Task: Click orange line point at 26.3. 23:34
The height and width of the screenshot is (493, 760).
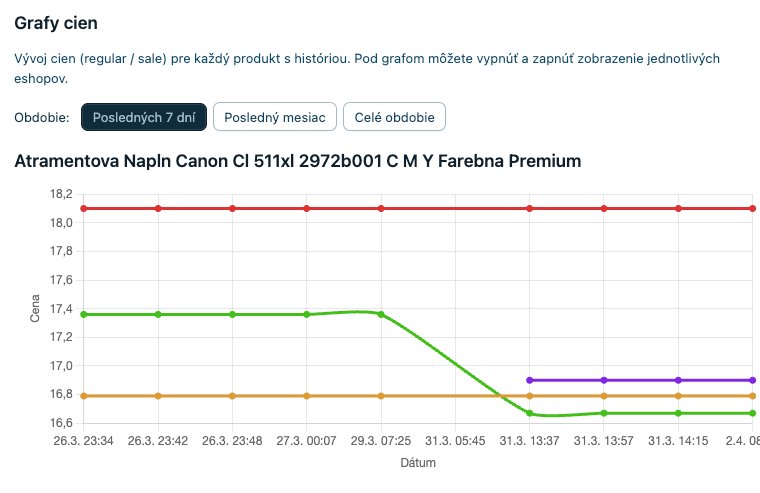Action: (84, 396)
